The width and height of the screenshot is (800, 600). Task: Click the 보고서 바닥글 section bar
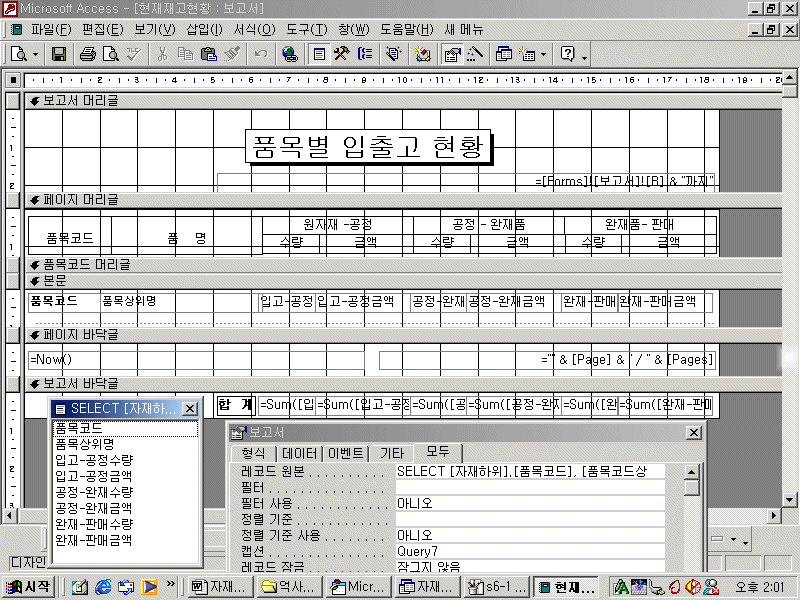click(x=403, y=384)
